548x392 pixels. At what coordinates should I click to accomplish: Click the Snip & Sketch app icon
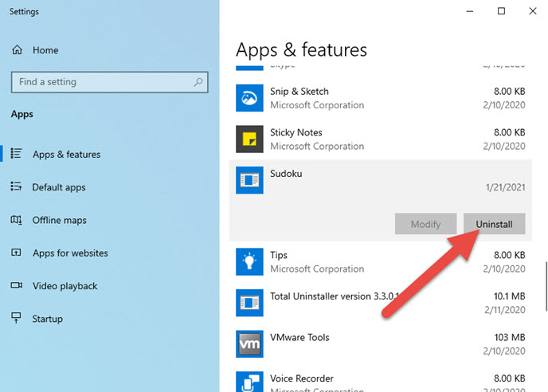249,98
